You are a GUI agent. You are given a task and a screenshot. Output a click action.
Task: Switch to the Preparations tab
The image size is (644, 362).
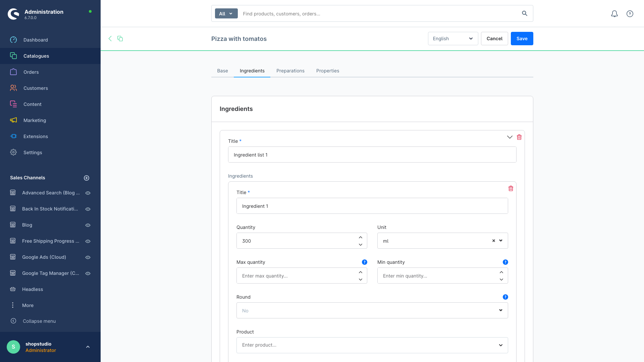coord(290,71)
